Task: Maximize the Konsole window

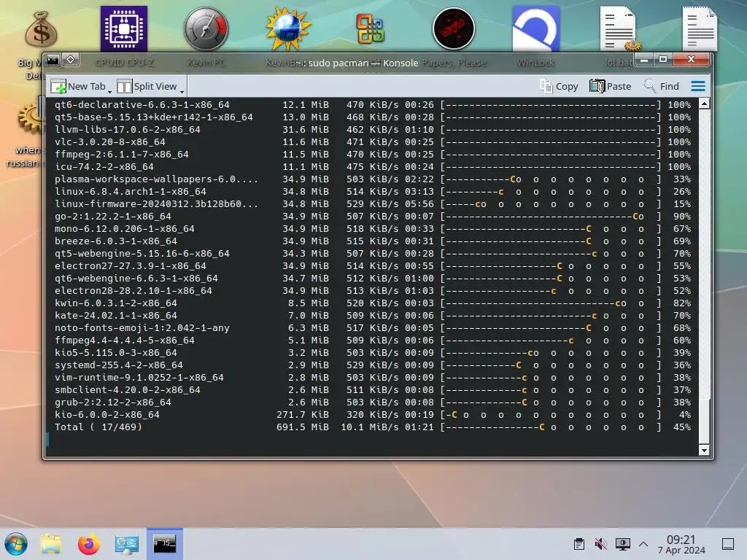Action: 662,59
